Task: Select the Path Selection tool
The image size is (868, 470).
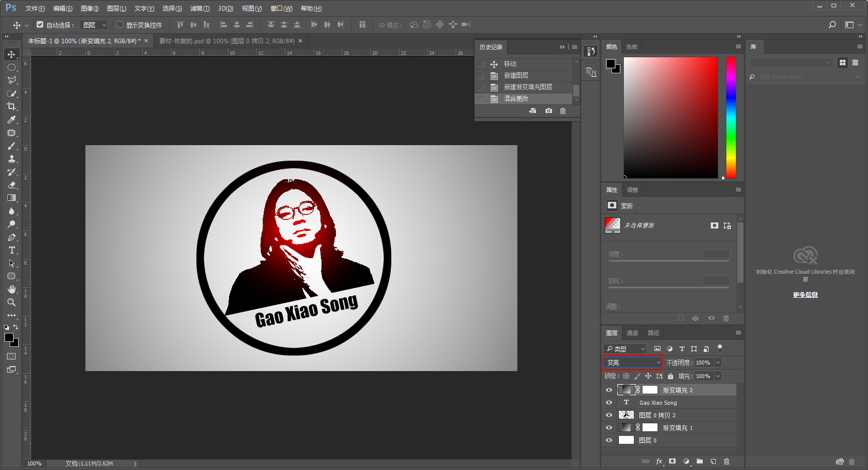Action: tap(12, 263)
